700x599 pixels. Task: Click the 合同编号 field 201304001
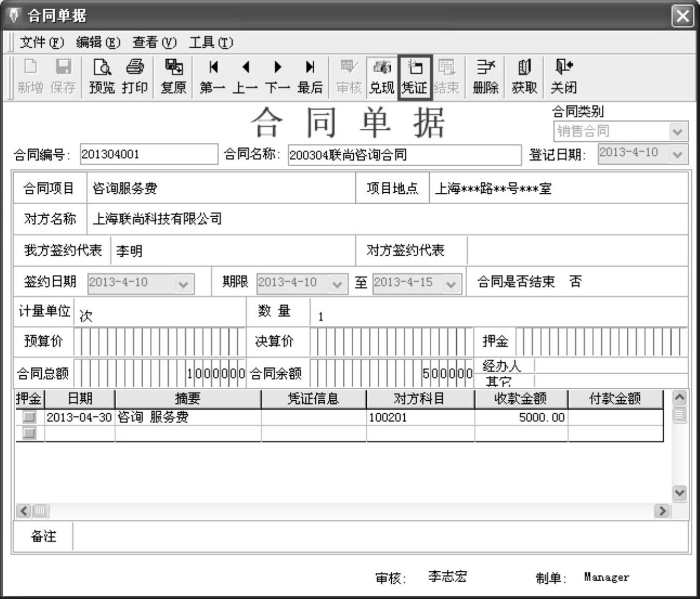(149, 154)
